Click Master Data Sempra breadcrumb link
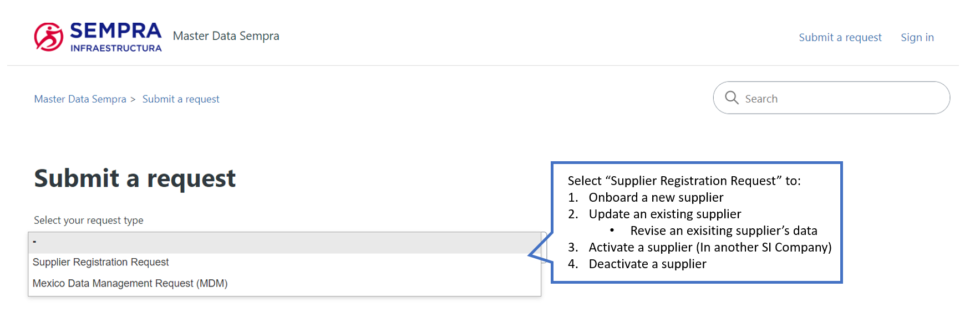 [80, 99]
